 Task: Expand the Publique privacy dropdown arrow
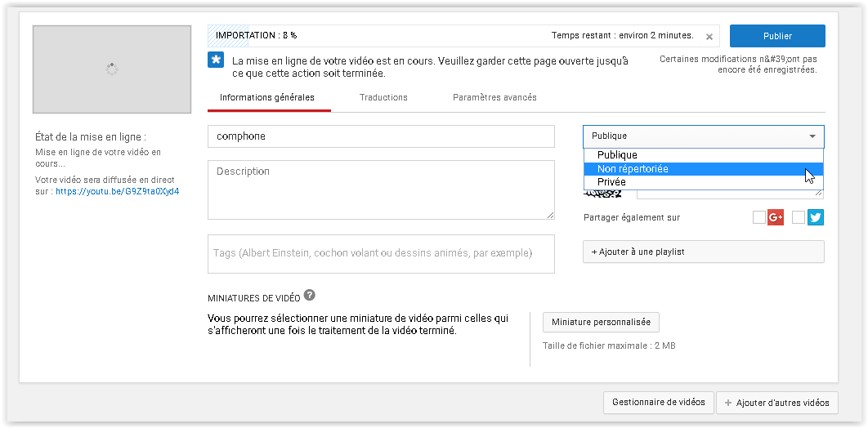click(x=812, y=136)
